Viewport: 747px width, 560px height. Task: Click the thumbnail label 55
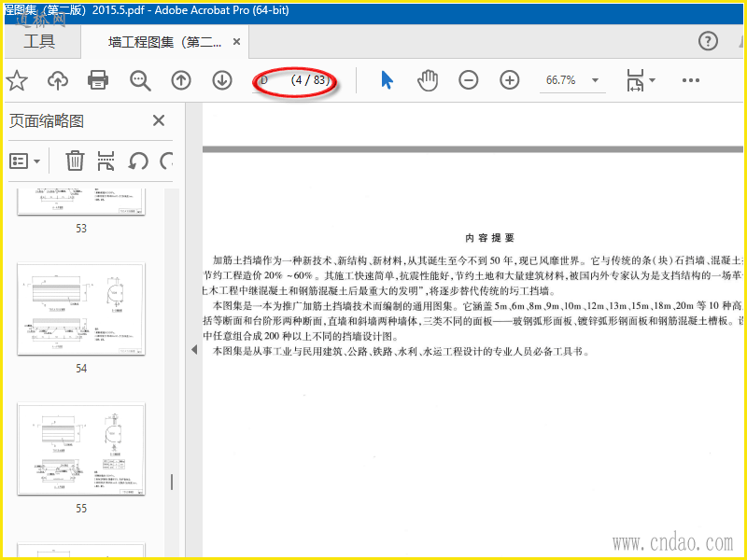(x=81, y=508)
